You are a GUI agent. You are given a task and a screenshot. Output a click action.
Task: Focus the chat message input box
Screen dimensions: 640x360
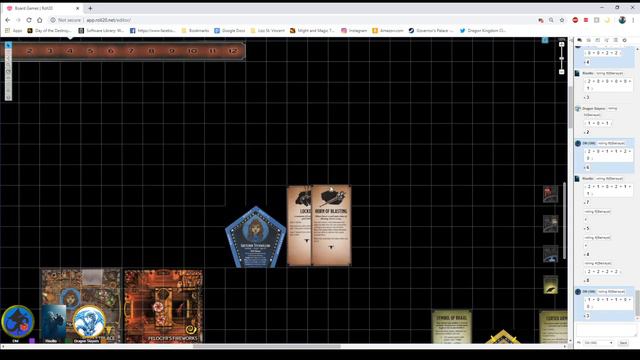[607, 330]
